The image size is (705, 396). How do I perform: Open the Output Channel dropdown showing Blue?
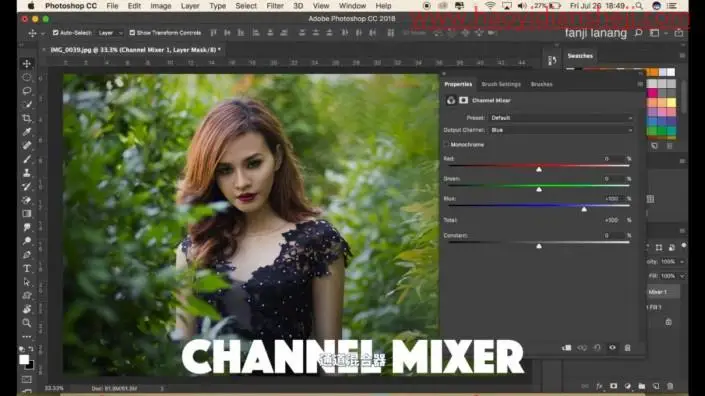coord(561,130)
